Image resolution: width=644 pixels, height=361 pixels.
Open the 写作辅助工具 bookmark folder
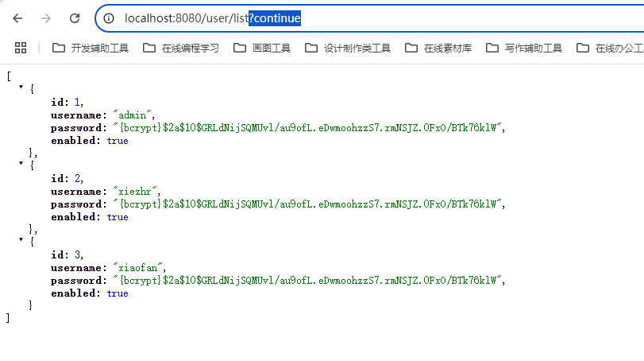tap(523, 48)
